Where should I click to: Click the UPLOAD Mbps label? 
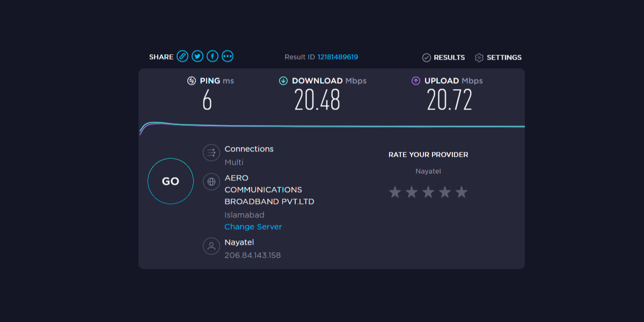(453, 81)
